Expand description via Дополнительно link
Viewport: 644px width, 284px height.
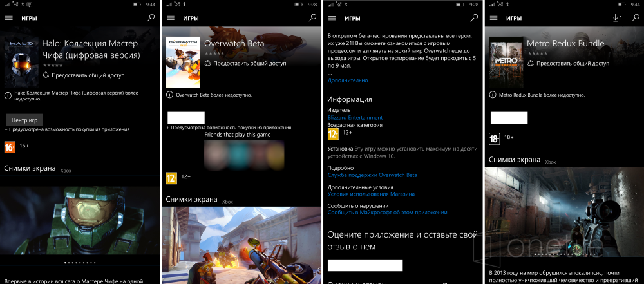tap(348, 80)
